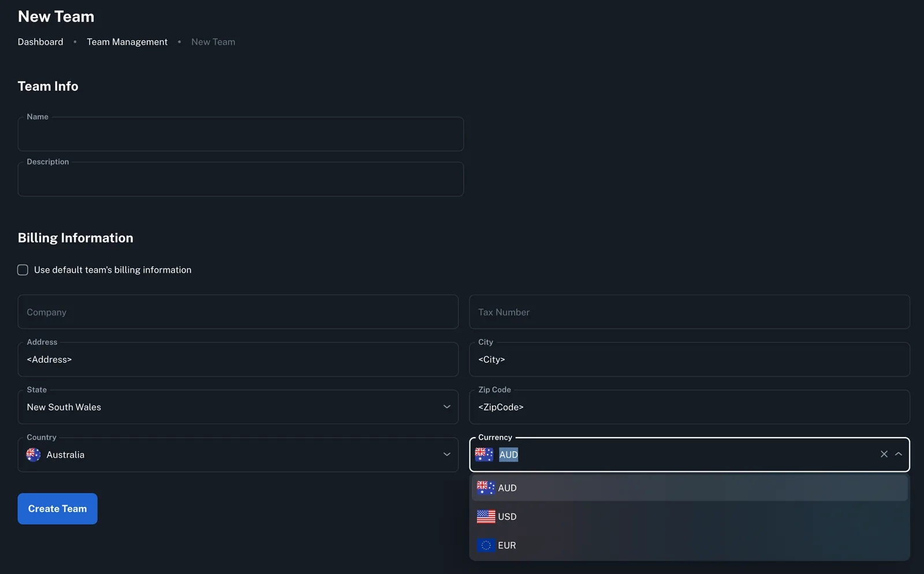Click the flag icon in Currency field

(484, 454)
